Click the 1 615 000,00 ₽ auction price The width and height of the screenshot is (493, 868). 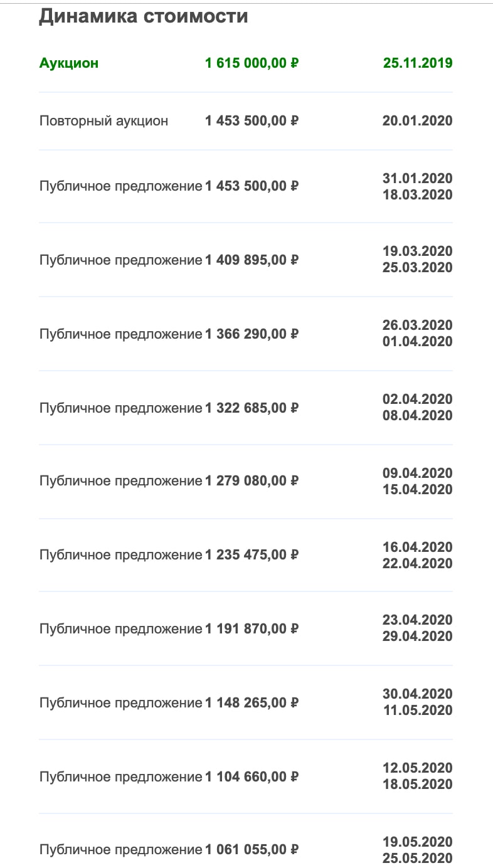(x=252, y=63)
